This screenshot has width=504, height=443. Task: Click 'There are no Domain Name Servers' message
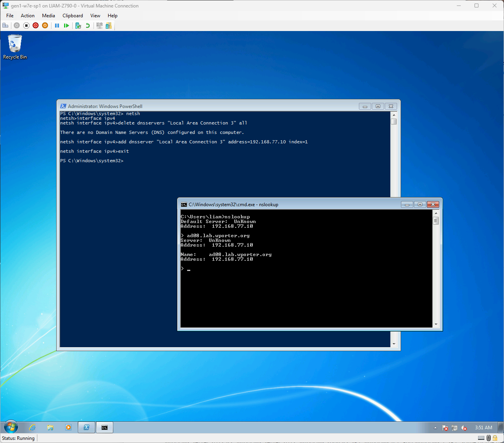coord(152,132)
